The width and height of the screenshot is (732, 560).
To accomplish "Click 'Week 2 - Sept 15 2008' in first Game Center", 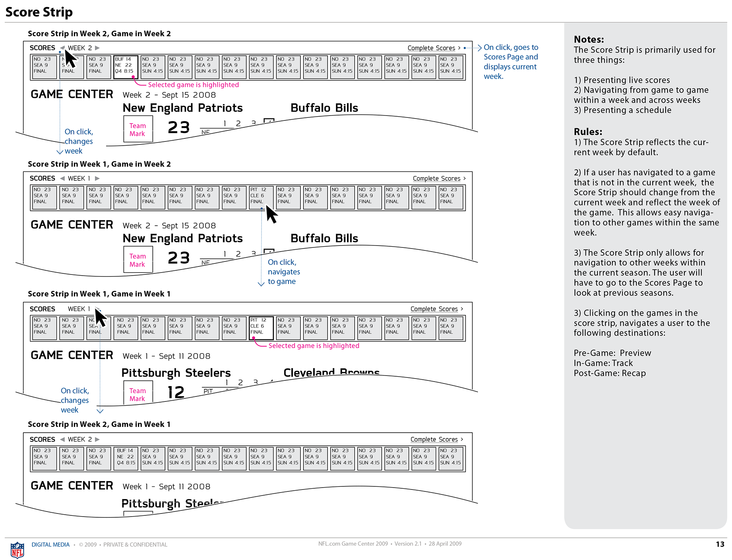I will [x=169, y=95].
